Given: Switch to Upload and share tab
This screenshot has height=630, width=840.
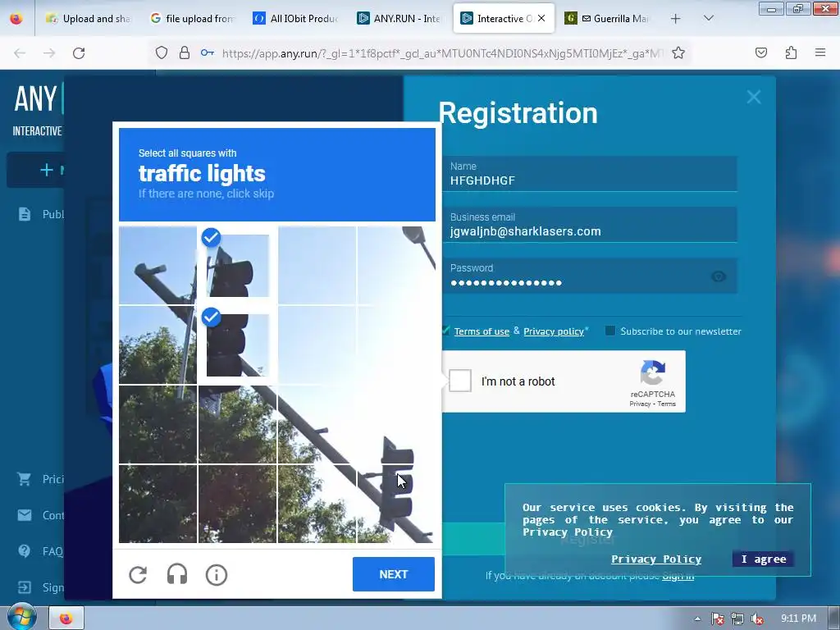Looking at the screenshot, I should (88, 18).
